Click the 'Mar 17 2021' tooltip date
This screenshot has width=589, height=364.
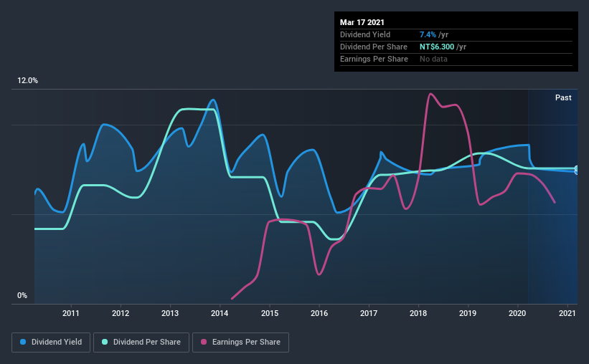coord(362,22)
